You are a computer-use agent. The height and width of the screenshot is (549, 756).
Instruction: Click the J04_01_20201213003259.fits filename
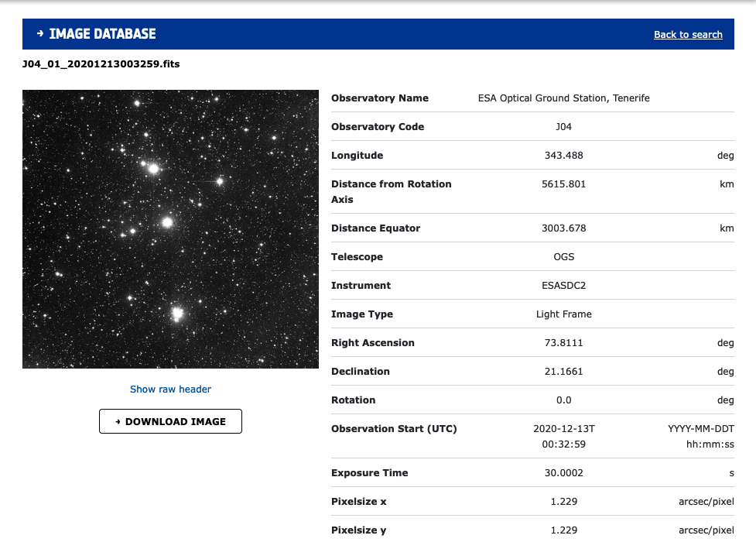[101, 63]
